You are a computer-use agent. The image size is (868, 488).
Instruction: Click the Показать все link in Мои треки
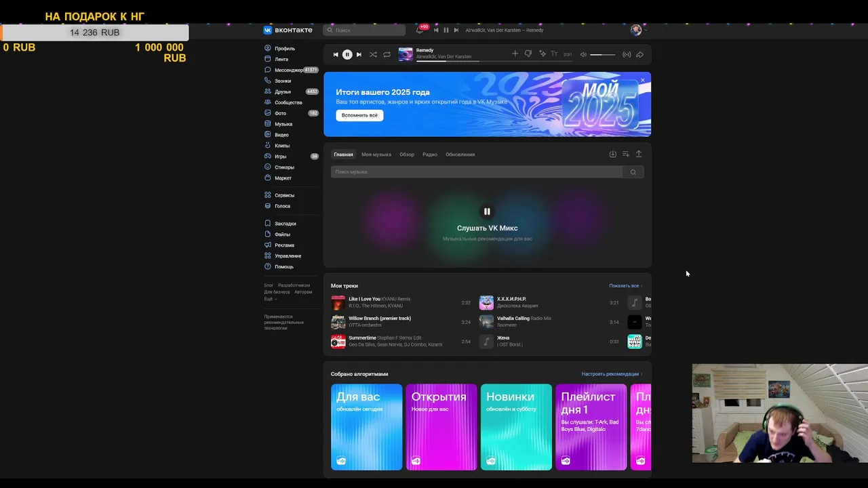tap(625, 286)
